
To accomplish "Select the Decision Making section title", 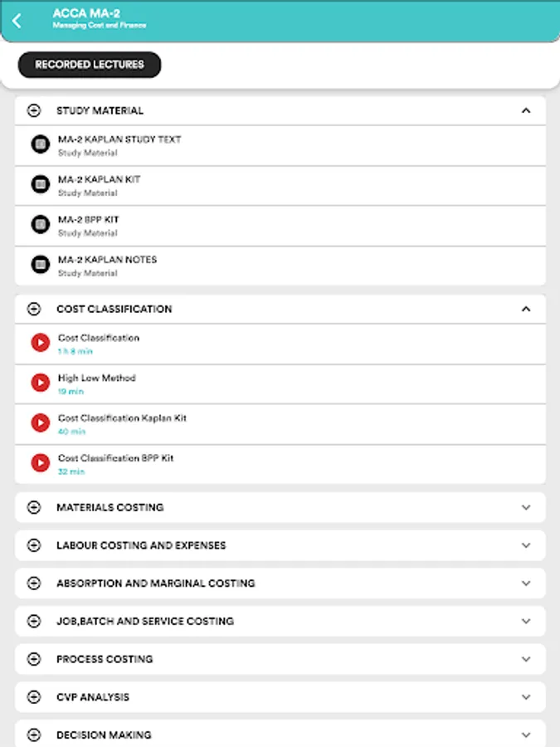I will click(x=104, y=735).
